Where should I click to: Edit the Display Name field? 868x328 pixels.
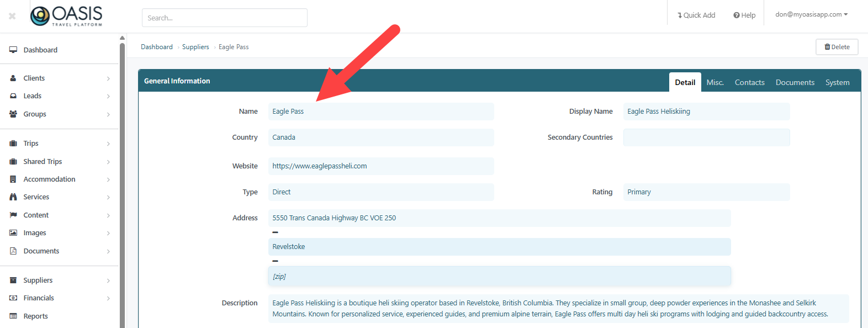[x=706, y=112]
